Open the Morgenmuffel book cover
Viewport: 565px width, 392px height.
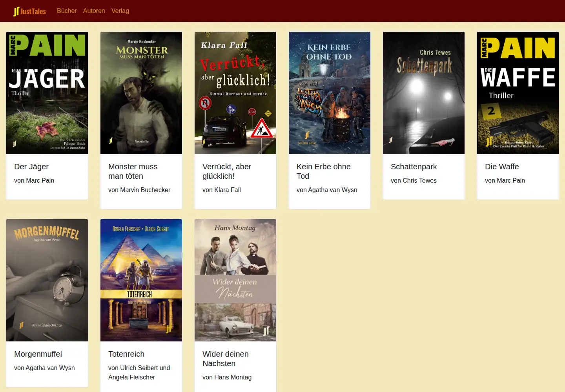click(x=47, y=280)
